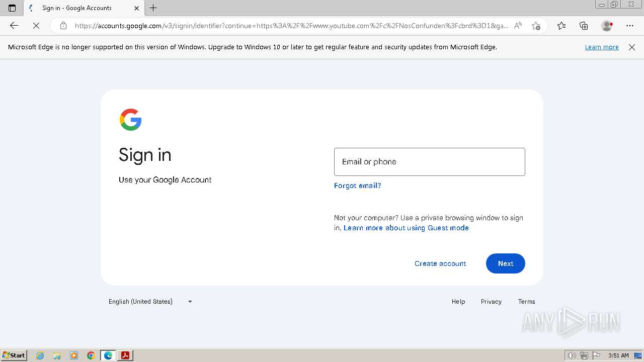Expand the English (United States) language dropdown

click(150, 302)
